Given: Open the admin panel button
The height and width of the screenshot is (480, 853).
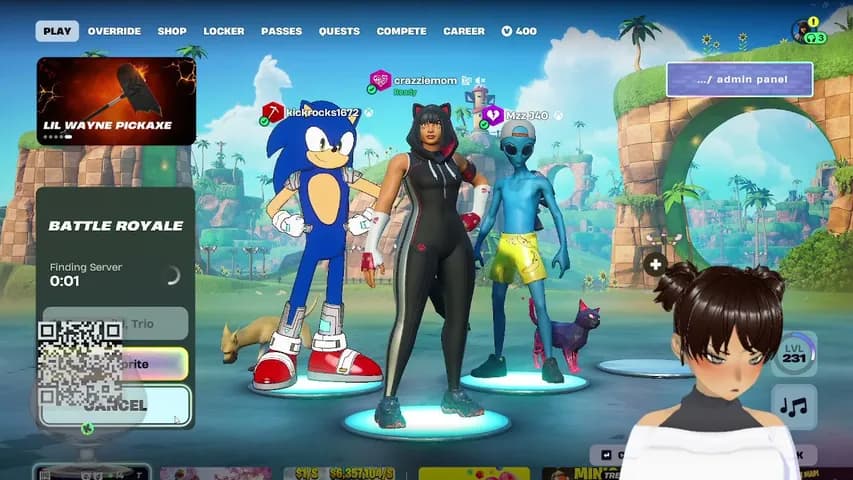Looking at the screenshot, I should point(739,79).
